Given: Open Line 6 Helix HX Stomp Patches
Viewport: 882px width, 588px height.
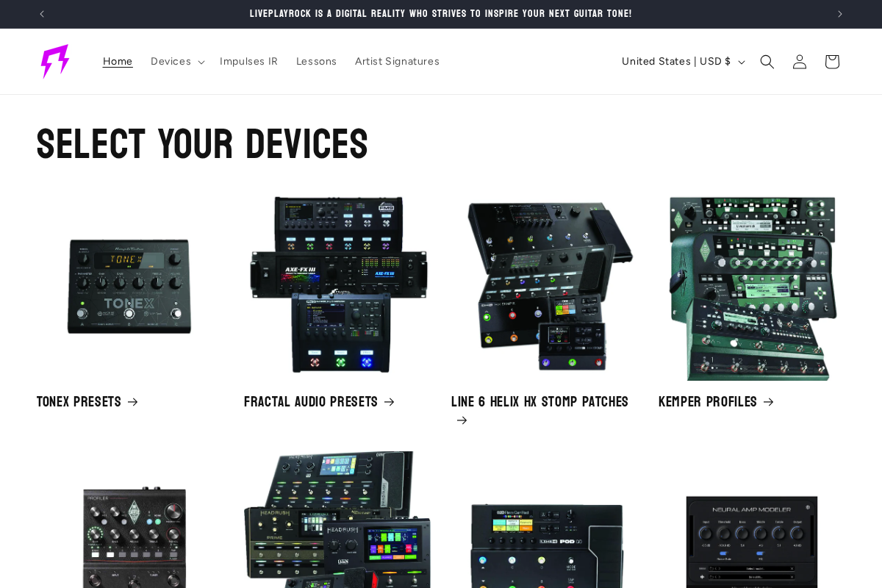Looking at the screenshot, I should (539, 402).
